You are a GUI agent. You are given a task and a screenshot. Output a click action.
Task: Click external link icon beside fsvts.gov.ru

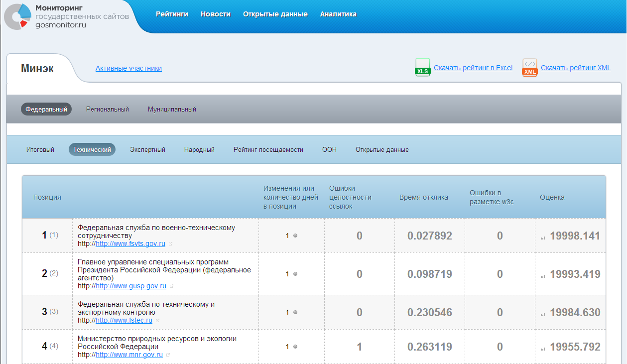pyautogui.click(x=170, y=244)
